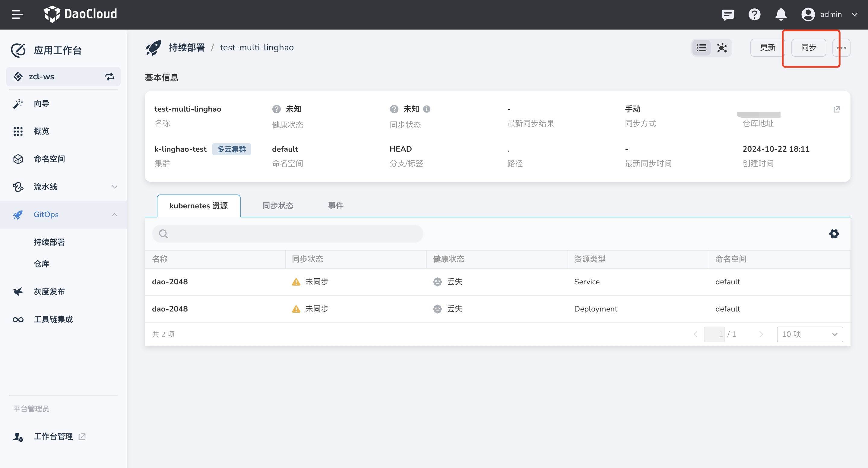This screenshot has height=468, width=868.
Task: Open repository address external link icon
Action: (x=837, y=109)
